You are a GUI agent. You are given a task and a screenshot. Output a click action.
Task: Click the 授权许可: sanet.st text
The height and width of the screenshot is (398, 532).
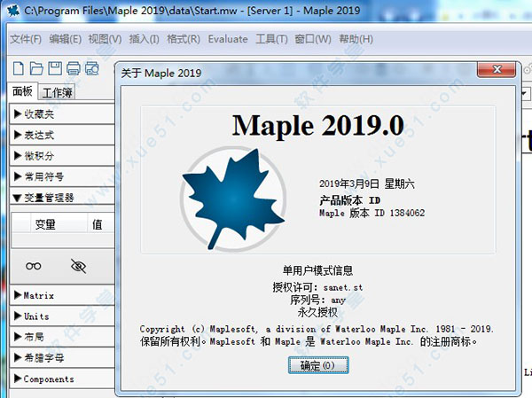(317, 287)
